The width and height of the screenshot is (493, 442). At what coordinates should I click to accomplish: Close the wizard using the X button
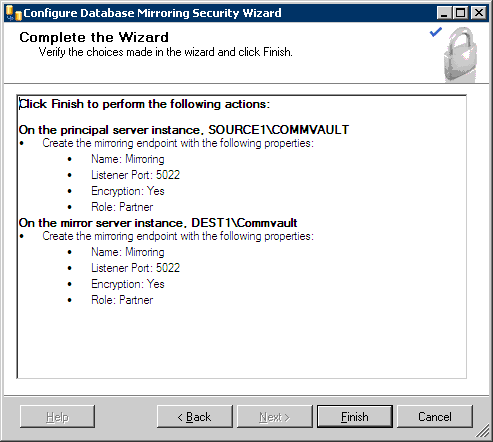tap(479, 13)
